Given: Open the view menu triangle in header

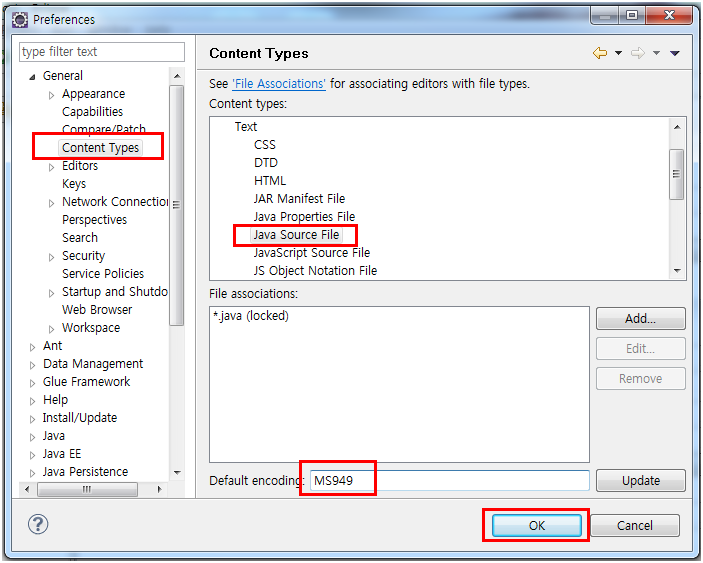Looking at the screenshot, I should (x=675, y=53).
